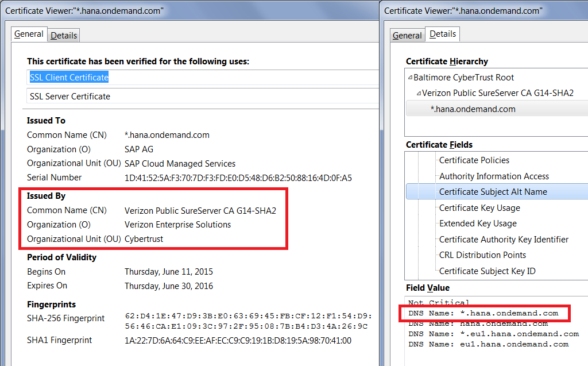This screenshot has height=366, width=588.
Task: Click Certificate Subject Alt Name field
Action: [493, 192]
